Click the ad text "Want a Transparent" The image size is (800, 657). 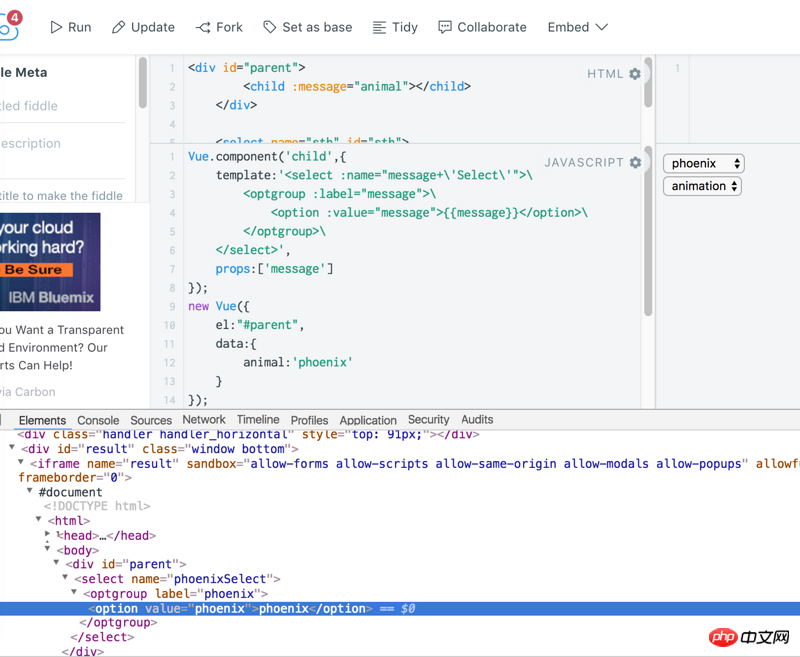[69, 330]
